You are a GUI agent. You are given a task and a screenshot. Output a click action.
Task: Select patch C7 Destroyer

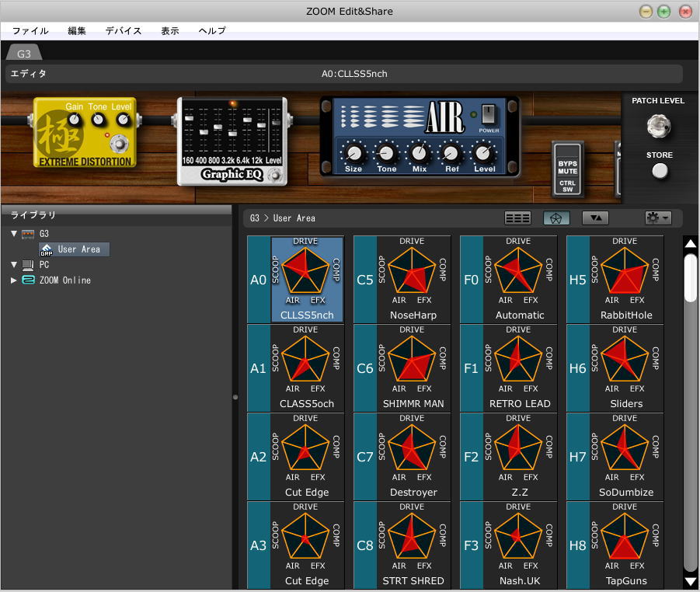coord(402,457)
